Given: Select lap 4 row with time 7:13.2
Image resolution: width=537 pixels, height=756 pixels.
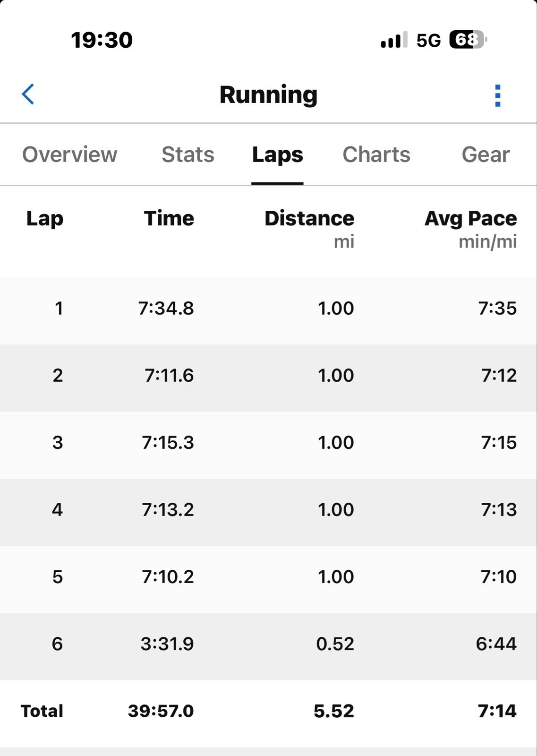Looking at the screenshot, I should pyautogui.click(x=268, y=510).
